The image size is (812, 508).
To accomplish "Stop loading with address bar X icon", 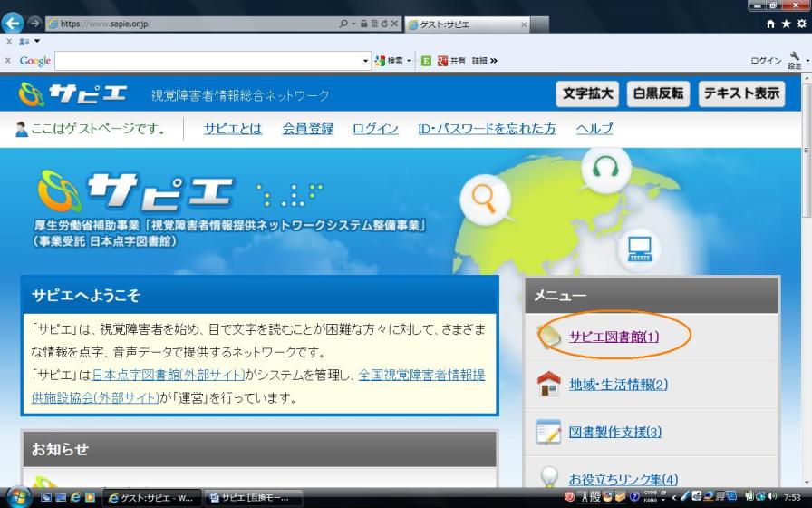I will 394,24.
